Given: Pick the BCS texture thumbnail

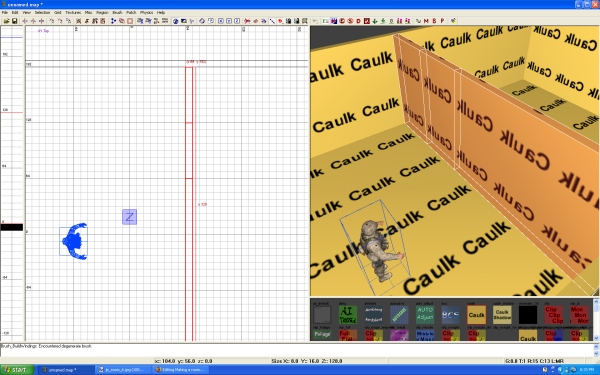Looking at the screenshot, I should pyautogui.click(x=450, y=315).
